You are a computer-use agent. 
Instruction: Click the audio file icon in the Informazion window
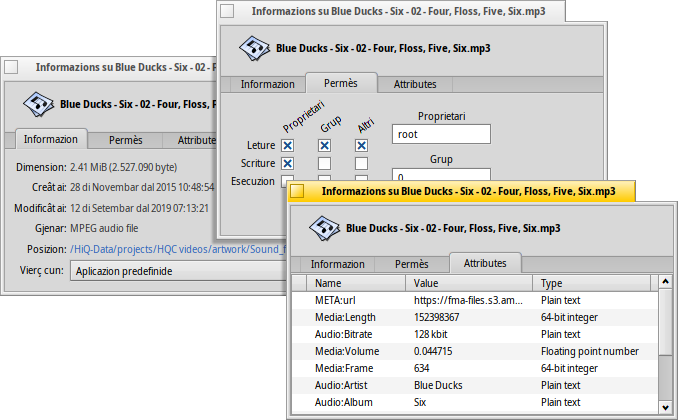pyautogui.click(x=38, y=103)
